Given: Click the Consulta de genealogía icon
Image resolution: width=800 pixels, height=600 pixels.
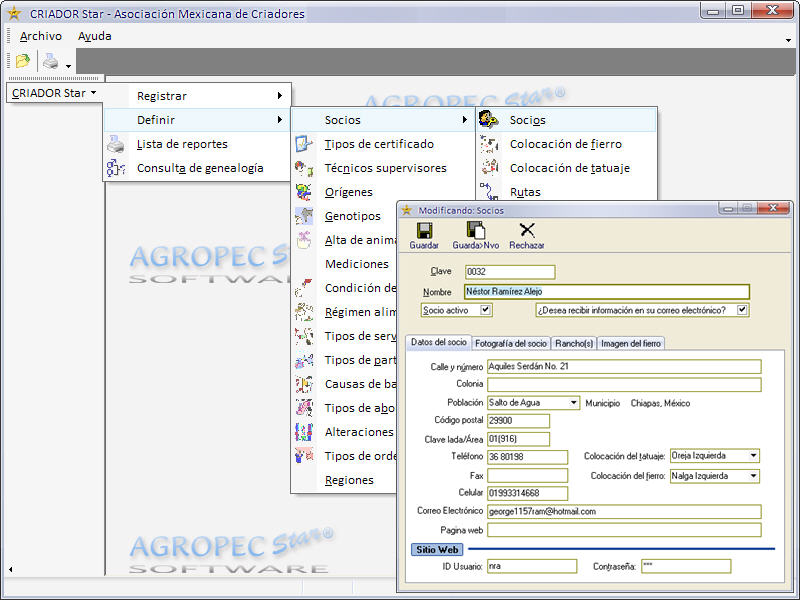Looking at the screenshot, I should pyautogui.click(x=116, y=168).
